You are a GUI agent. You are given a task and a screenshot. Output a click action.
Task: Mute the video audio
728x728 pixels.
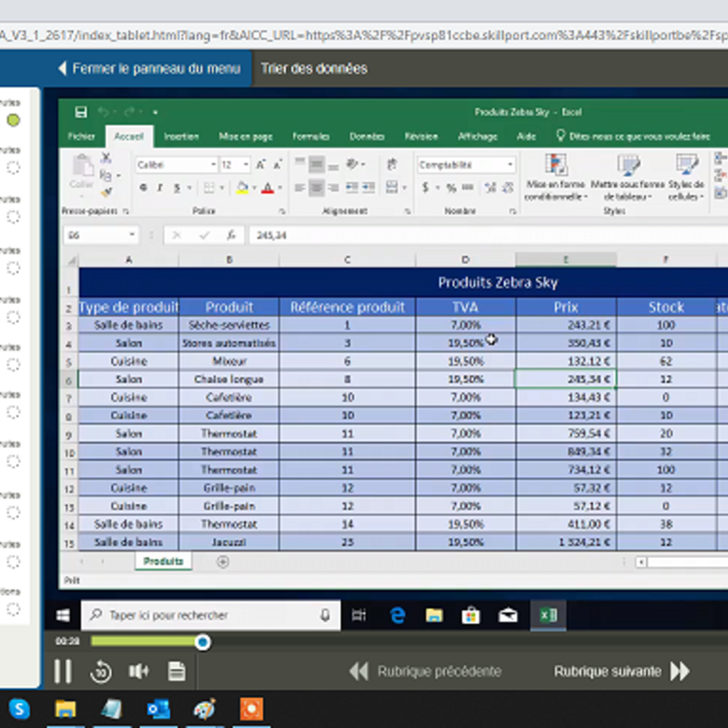(x=138, y=672)
